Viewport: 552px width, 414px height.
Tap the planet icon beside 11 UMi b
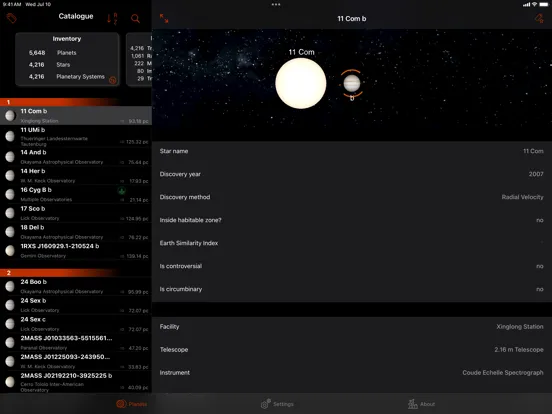click(x=10, y=136)
